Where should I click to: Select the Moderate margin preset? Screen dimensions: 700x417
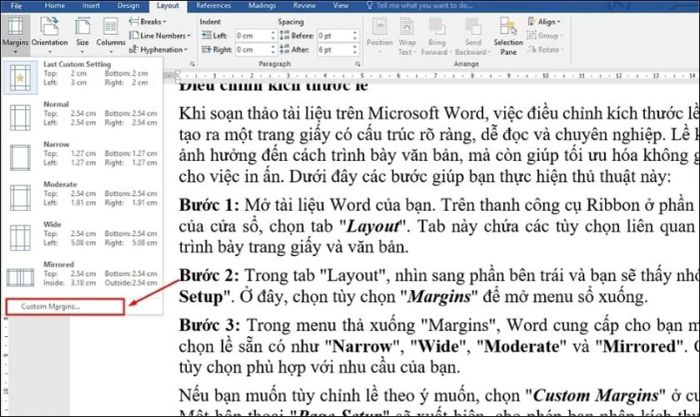[x=82, y=196]
